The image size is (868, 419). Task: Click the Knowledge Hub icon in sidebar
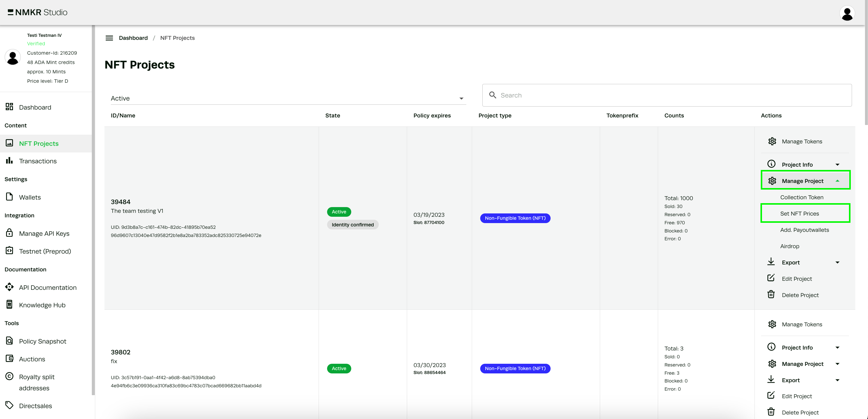tap(9, 305)
